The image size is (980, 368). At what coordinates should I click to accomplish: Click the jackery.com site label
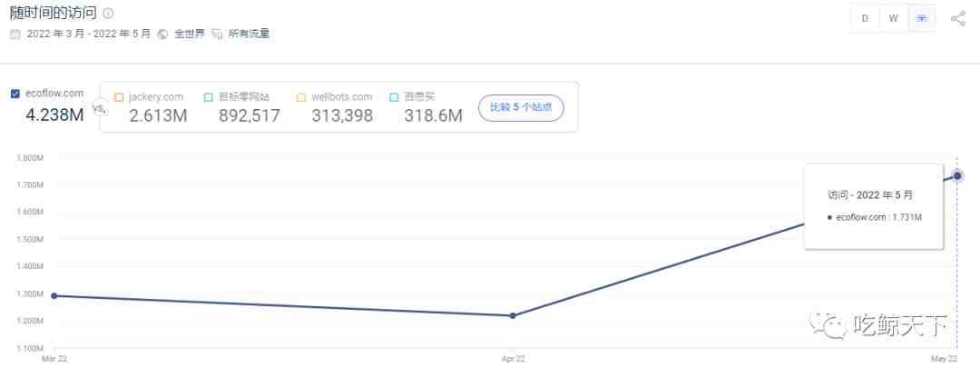click(x=156, y=97)
